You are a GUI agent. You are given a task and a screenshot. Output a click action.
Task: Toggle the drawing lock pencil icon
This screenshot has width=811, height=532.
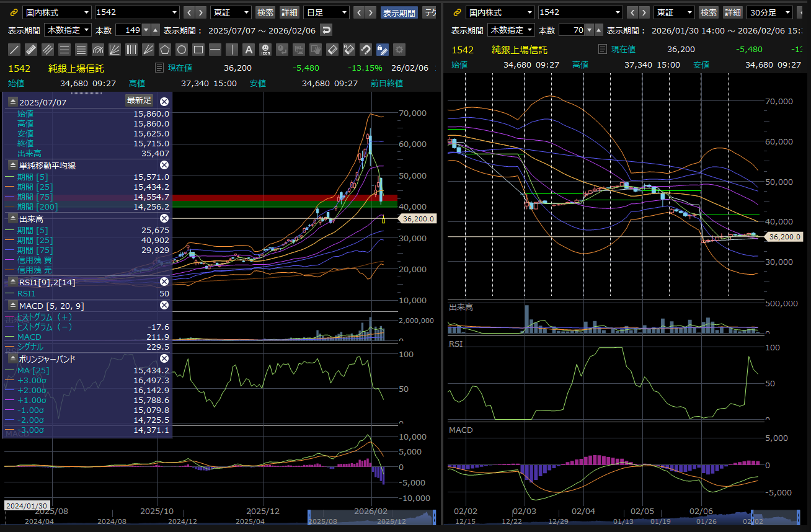[x=383, y=50]
